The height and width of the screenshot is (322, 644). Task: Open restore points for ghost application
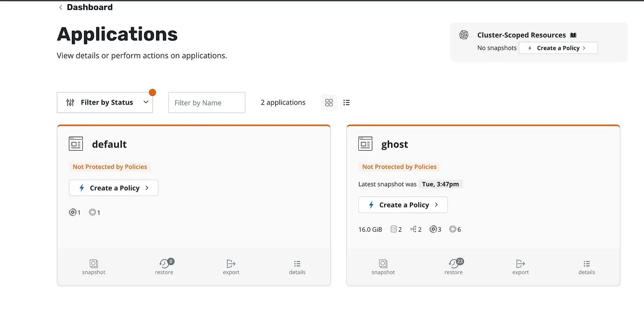[x=454, y=264]
